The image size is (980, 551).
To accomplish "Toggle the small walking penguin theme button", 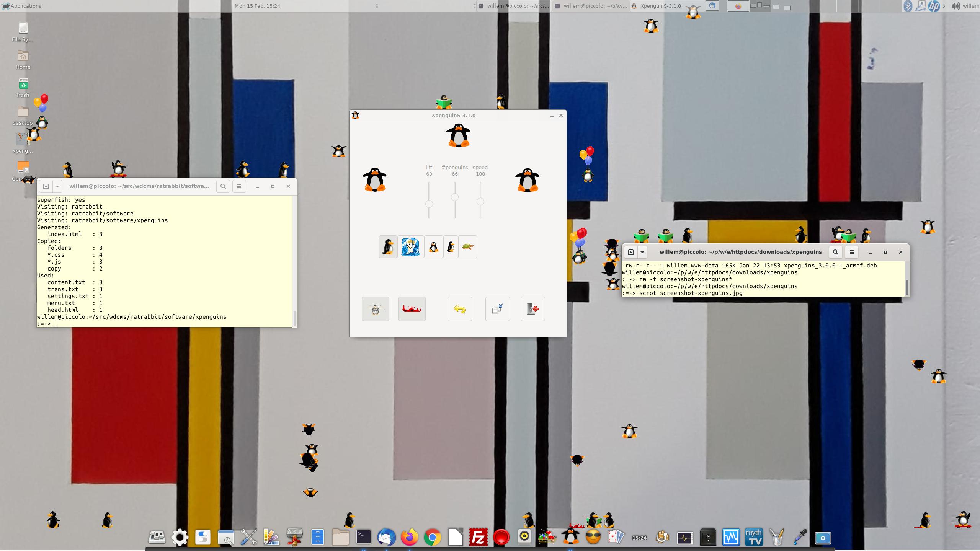I will pyautogui.click(x=451, y=247).
